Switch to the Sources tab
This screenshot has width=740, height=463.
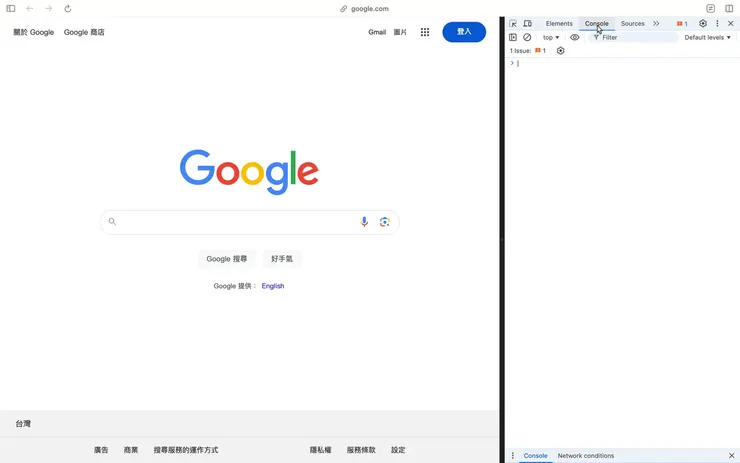click(x=632, y=24)
